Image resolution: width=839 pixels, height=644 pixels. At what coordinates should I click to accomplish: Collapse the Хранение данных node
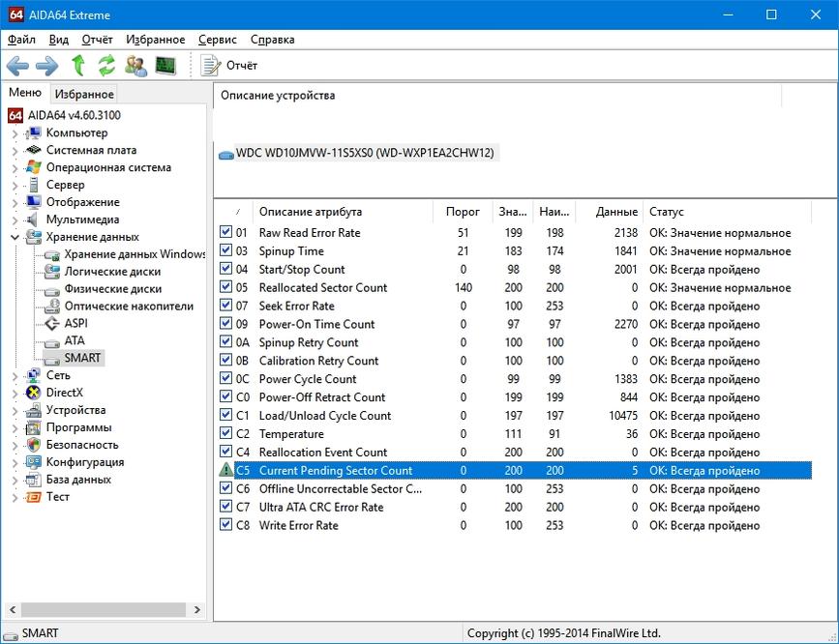15,237
